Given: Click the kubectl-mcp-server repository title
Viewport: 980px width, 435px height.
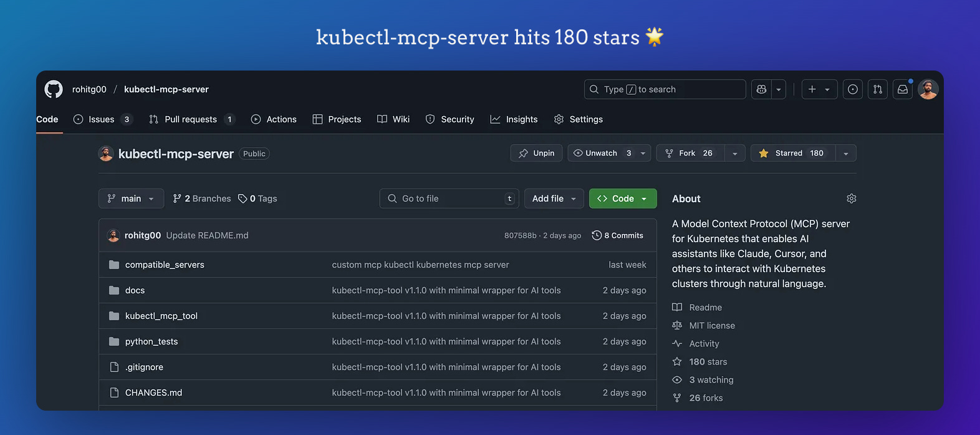Looking at the screenshot, I should 176,154.
